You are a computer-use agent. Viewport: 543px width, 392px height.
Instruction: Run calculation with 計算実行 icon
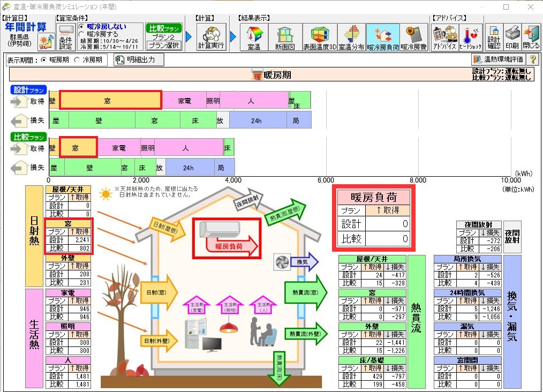pyautogui.click(x=211, y=37)
